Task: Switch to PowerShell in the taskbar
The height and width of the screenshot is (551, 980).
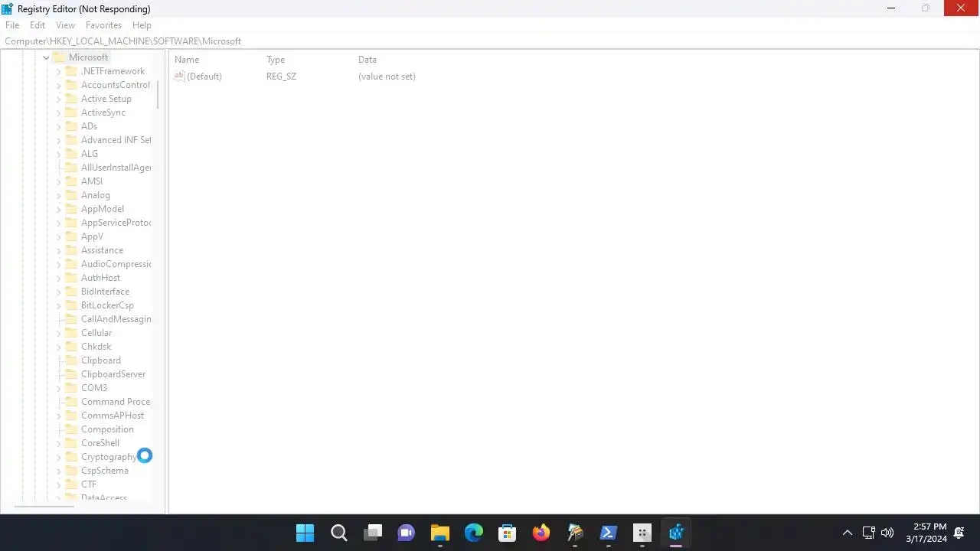Action: pyautogui.click(x=608, y=533)
